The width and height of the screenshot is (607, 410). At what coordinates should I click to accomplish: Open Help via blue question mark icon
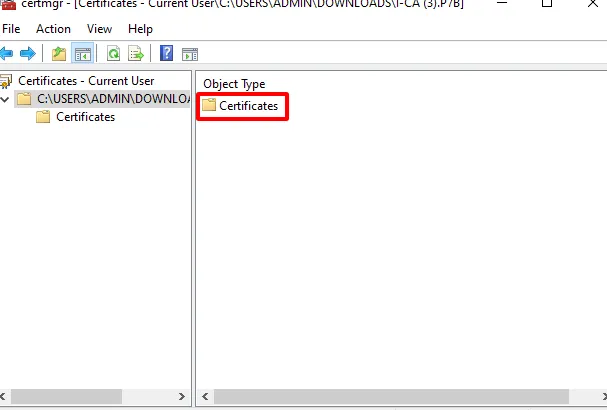pyautogui.click(x=166, y=53)
